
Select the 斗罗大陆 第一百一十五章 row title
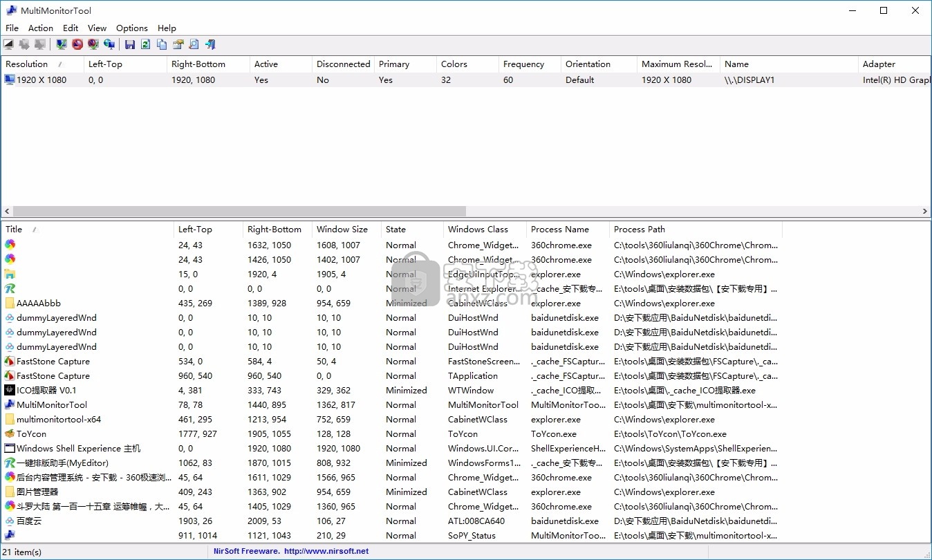click(x=93, y=506)
